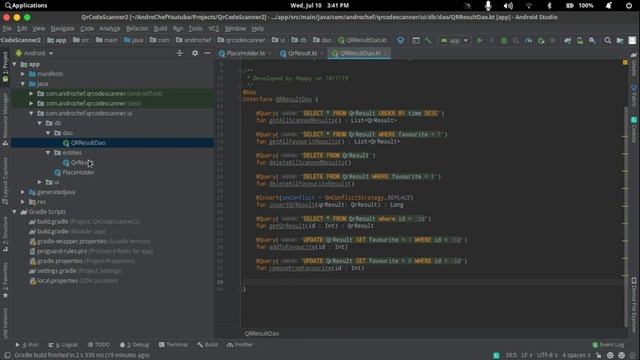The height and width of the screenshot is (360, 640).
Task: Open the app run configuration dropdown
Action: pyautogui.click(x=454, y=40)
